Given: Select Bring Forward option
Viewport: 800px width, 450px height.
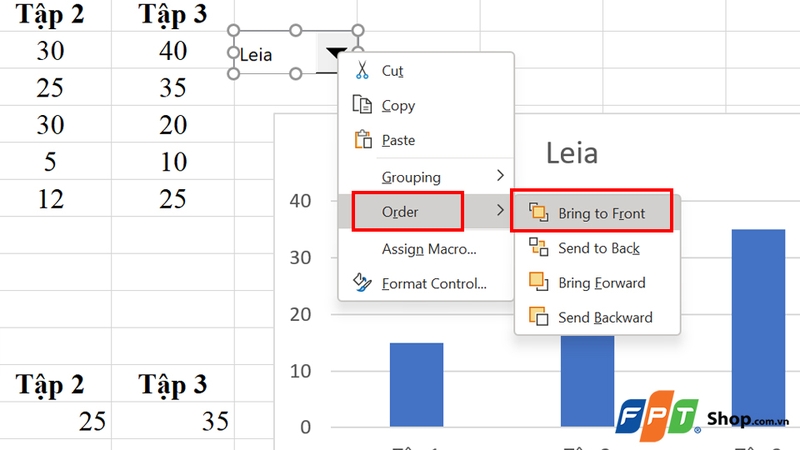Looking at the screenshot, I should 597,283.
